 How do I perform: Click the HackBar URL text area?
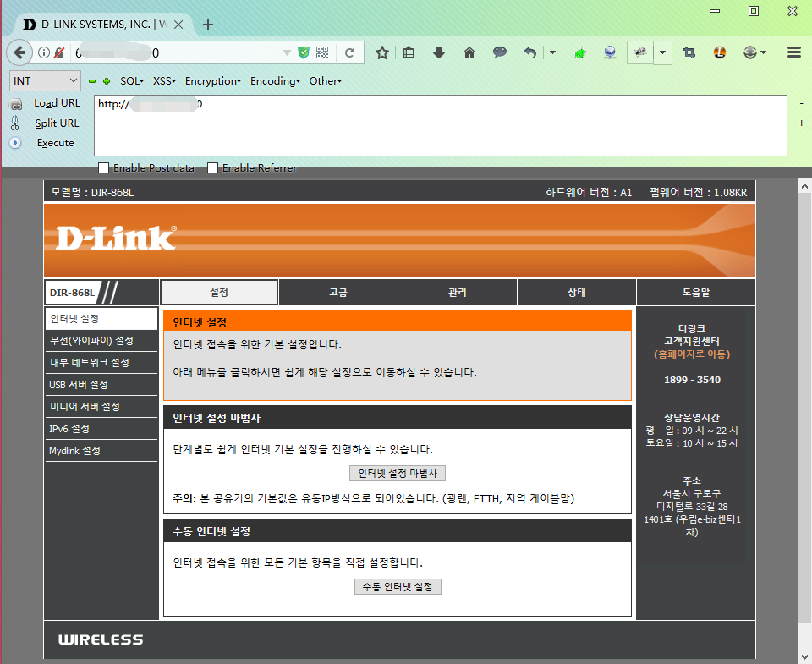click(441, 125)
